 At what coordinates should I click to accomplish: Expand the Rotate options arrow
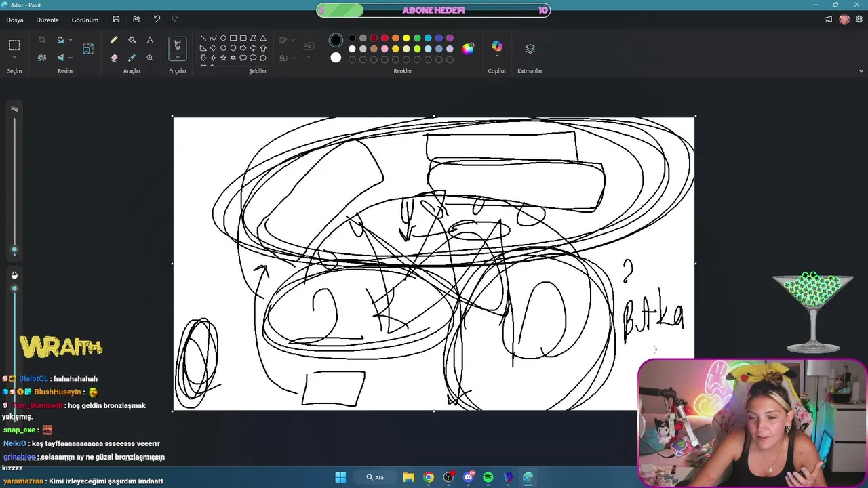71,41
